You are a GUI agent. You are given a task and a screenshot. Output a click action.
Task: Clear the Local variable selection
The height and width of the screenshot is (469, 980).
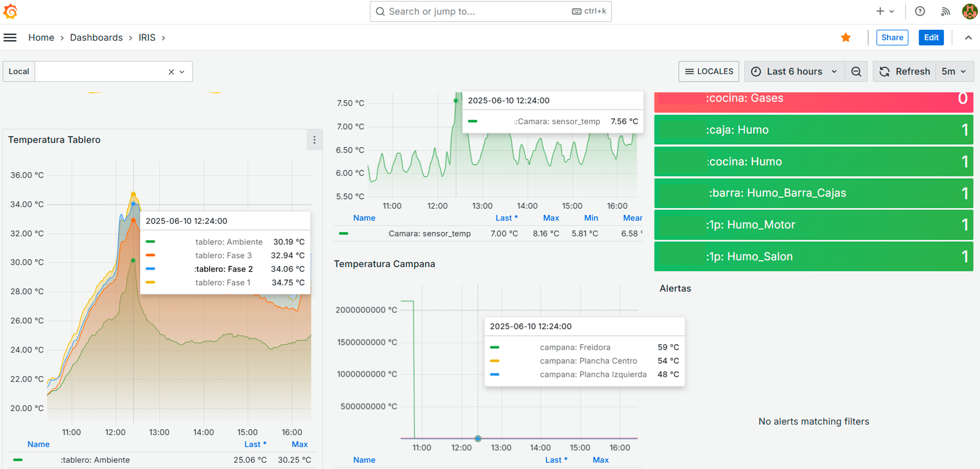click(171, 72)
